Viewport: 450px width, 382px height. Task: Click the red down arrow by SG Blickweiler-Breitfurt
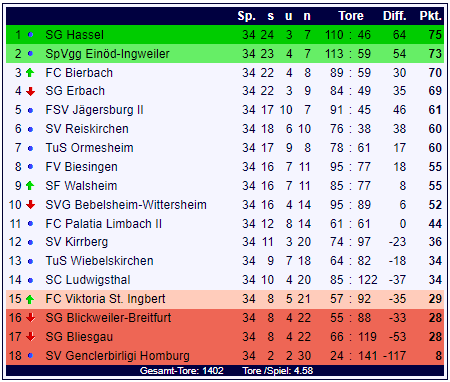pyautogui.click(x=30, y=318)
